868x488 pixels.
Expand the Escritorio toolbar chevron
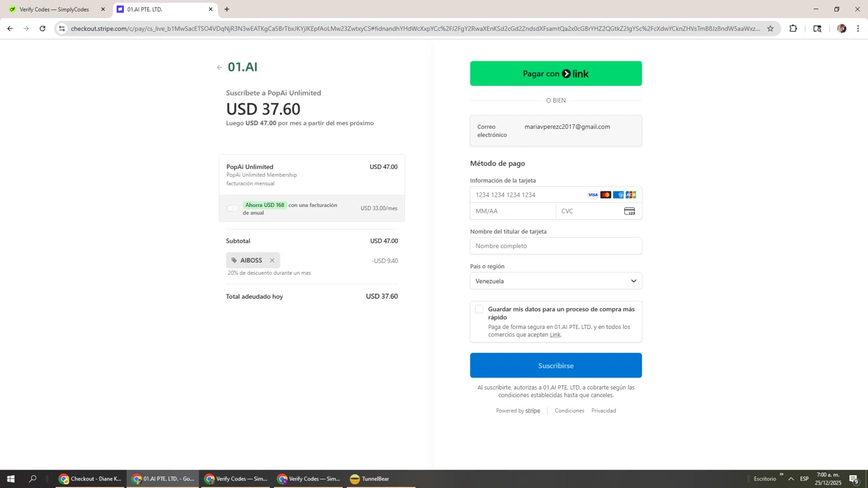tap(781, 475)
